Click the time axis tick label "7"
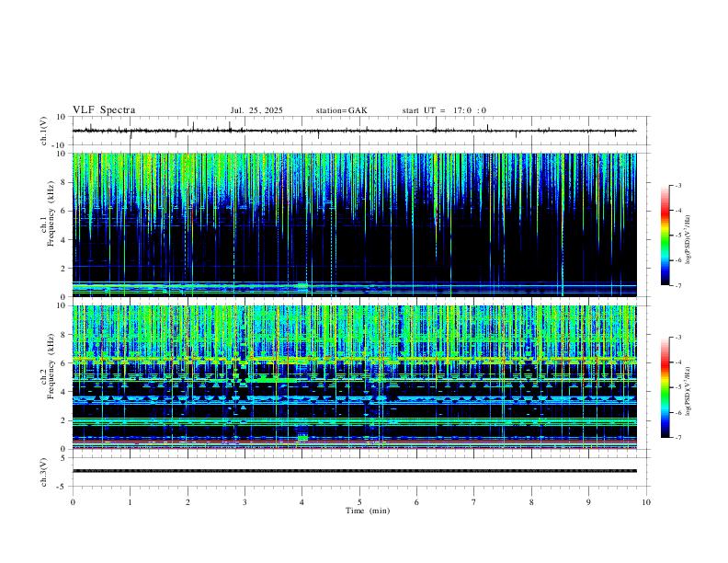728x563 pixels. [x=474, y=502]
